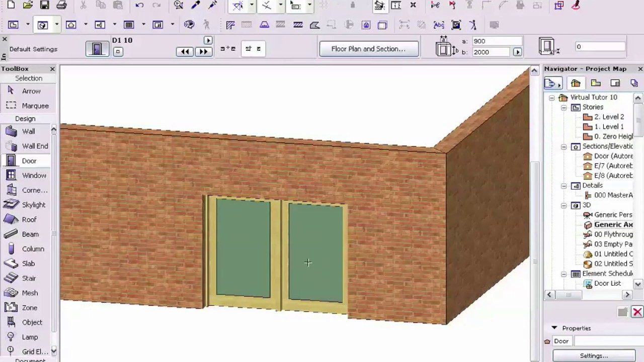Click the Floor Plan and Section button
644x362 pixels.
(368, 49)
